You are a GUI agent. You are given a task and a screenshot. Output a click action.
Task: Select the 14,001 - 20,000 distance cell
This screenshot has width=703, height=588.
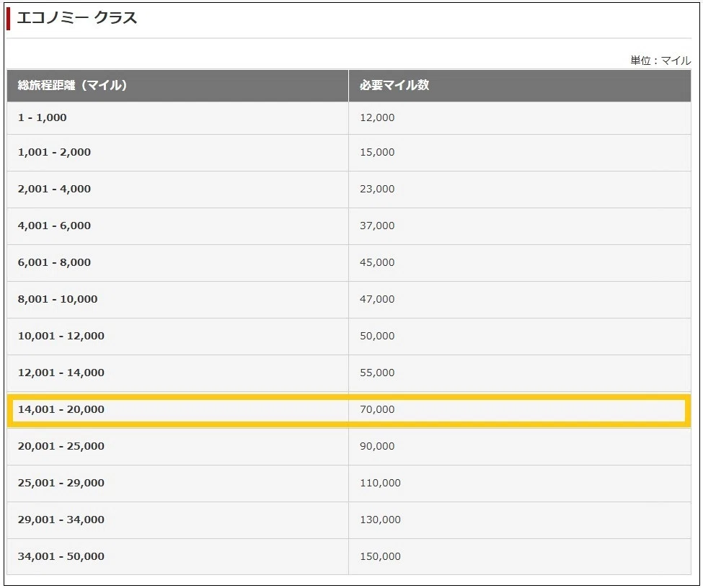[x=177, y=409]
